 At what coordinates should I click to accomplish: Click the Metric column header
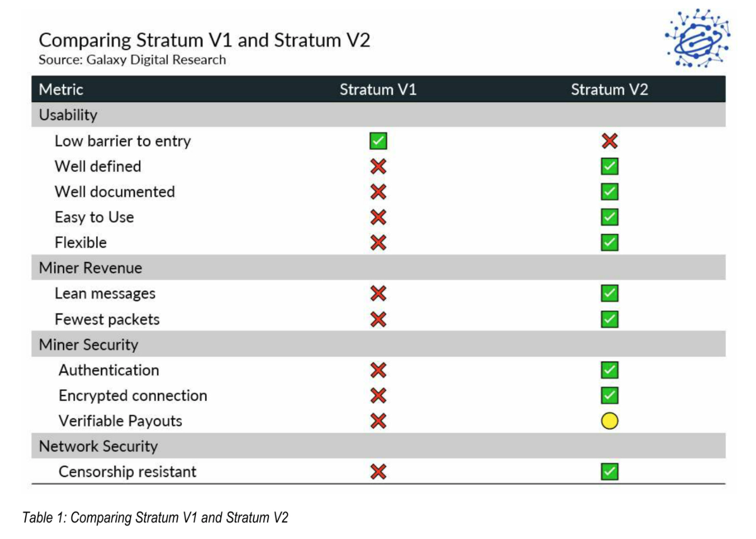point(61,89)
